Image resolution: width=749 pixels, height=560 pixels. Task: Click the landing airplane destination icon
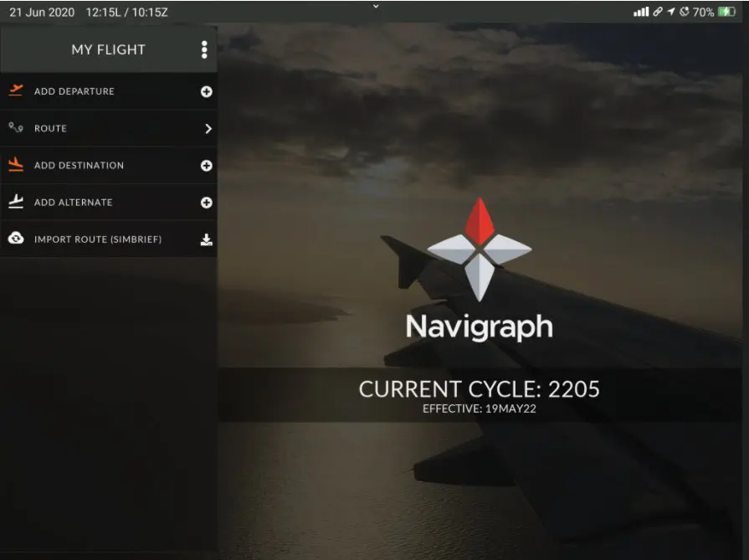tap(16, 164)
